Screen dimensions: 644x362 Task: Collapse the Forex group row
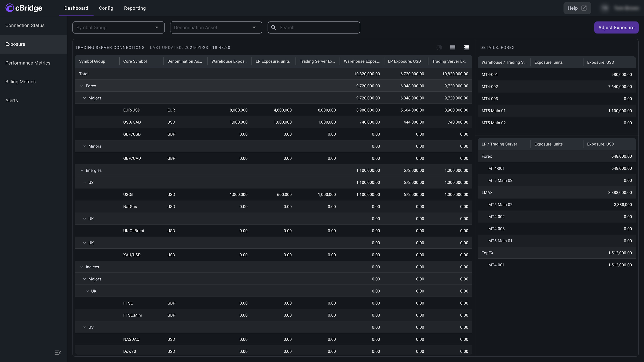(x=82, y=86)
